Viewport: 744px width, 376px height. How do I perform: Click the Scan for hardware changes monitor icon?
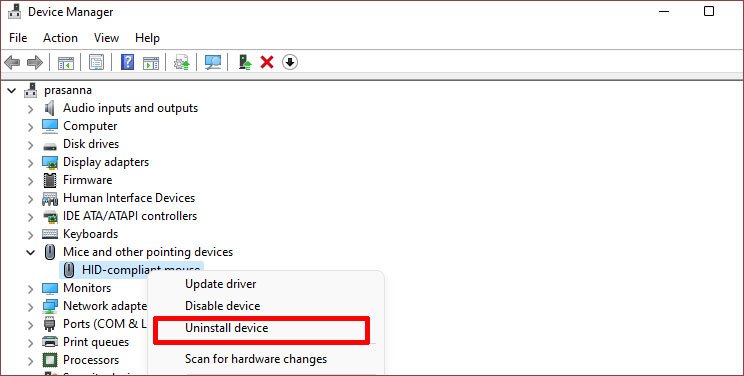pos(213,62)
